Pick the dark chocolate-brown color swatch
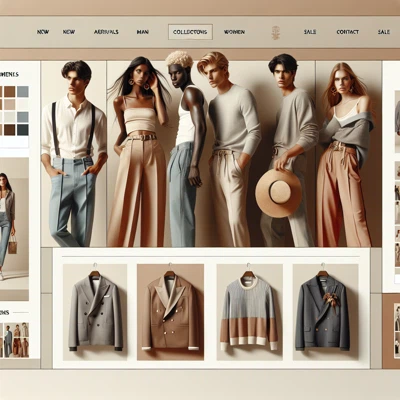The width and height of the screenshot is (400, 400). (x=9, y=130)
